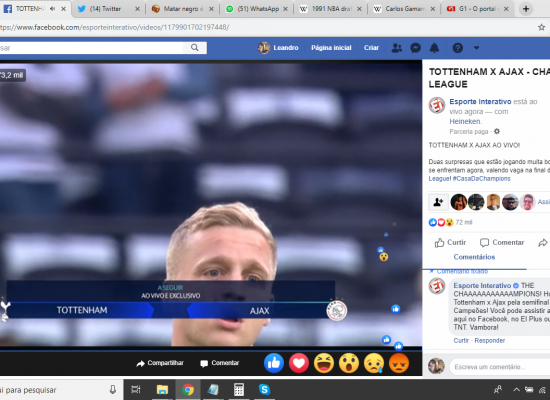Open Leandro profile link in the header
This screenshot has height=400, width=550.
[x=278, y=48]
